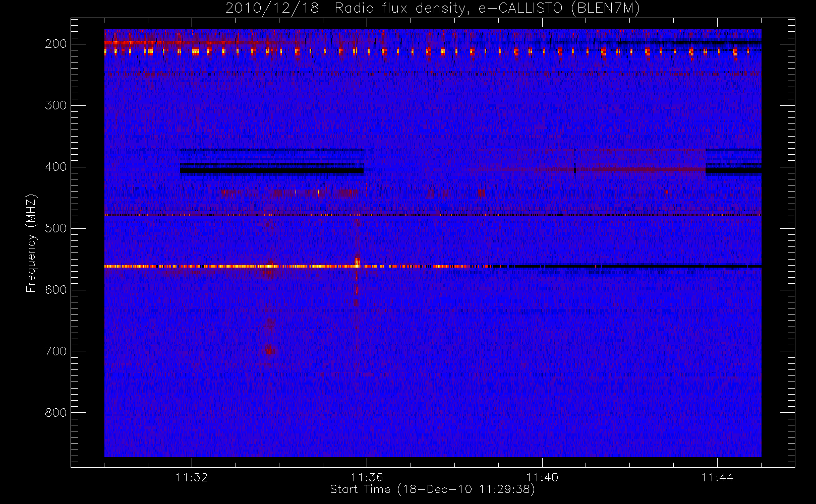This screenshot has width=816, height=504.
Task: Click the bright burst spike near 550 MHz
Action: (357, 262)
